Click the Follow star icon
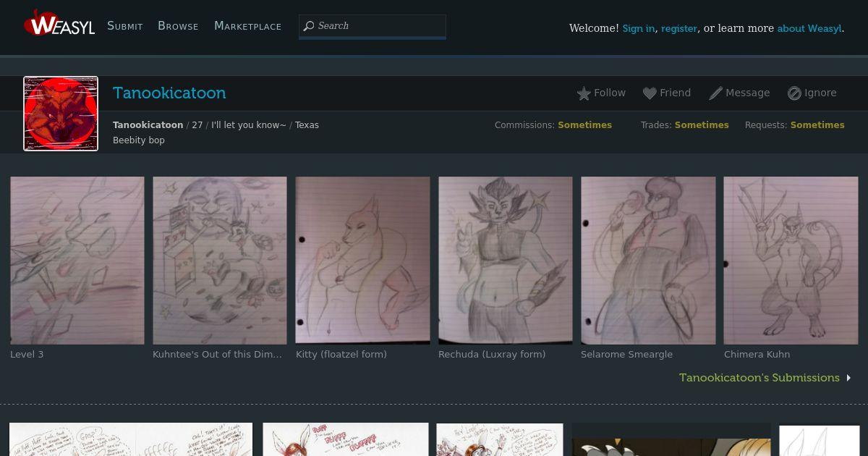 (x=584, y=93)
